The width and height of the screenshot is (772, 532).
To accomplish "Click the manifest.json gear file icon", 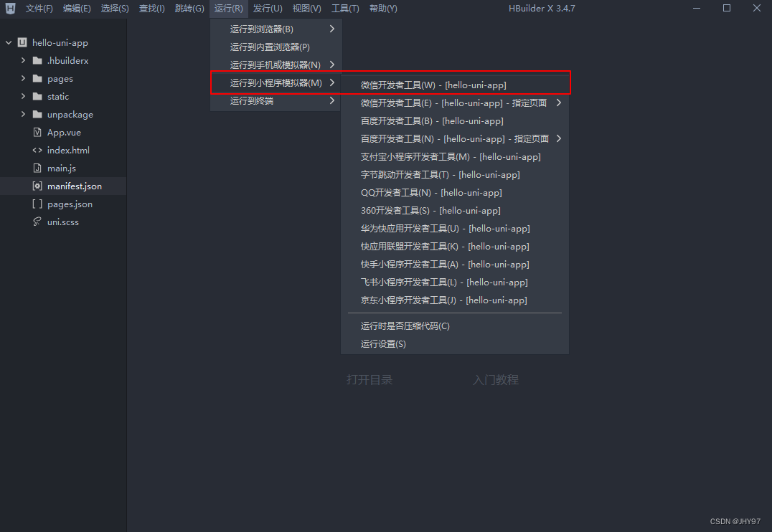I will (37, 186).
